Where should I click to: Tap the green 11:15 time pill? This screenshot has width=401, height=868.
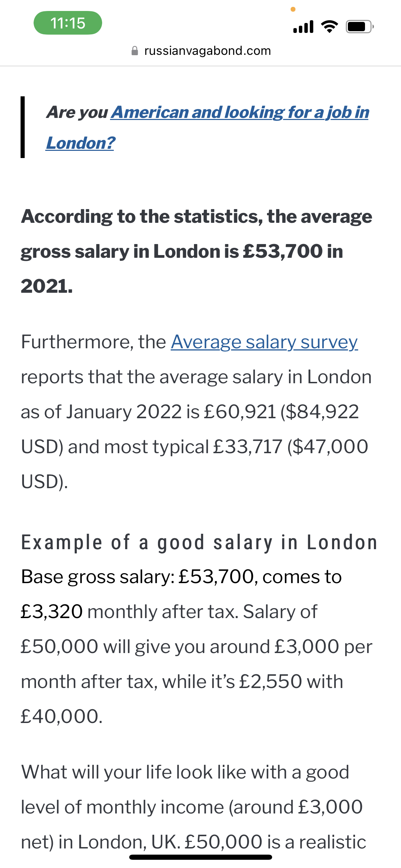[x=68, y=23]
